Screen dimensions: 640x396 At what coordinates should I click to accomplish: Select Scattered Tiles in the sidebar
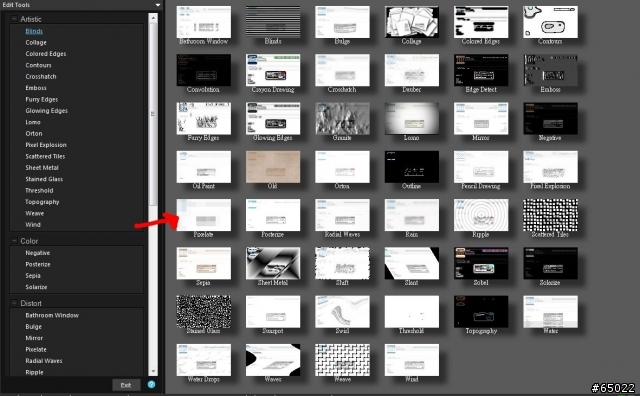[x=45, y=156]
